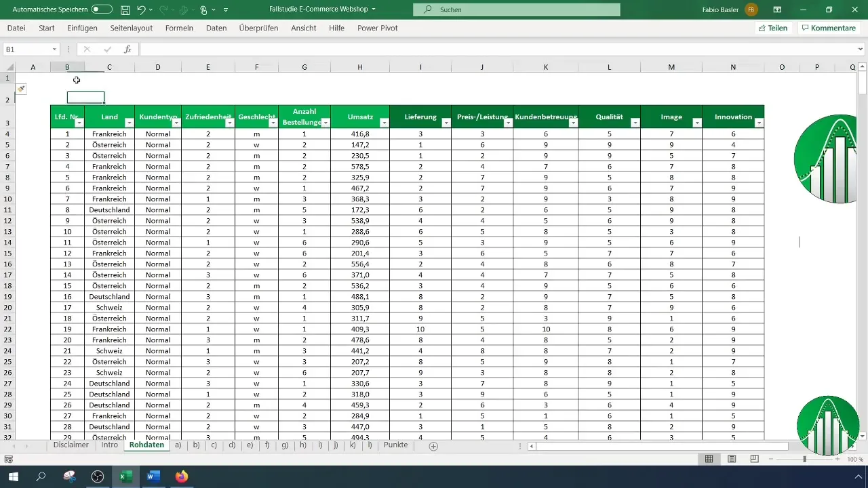Open Ribbon display options icon

coord(777,10)
